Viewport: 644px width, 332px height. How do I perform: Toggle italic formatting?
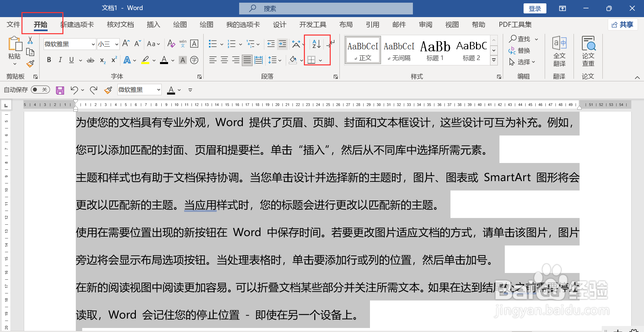[x=60, y=60]
